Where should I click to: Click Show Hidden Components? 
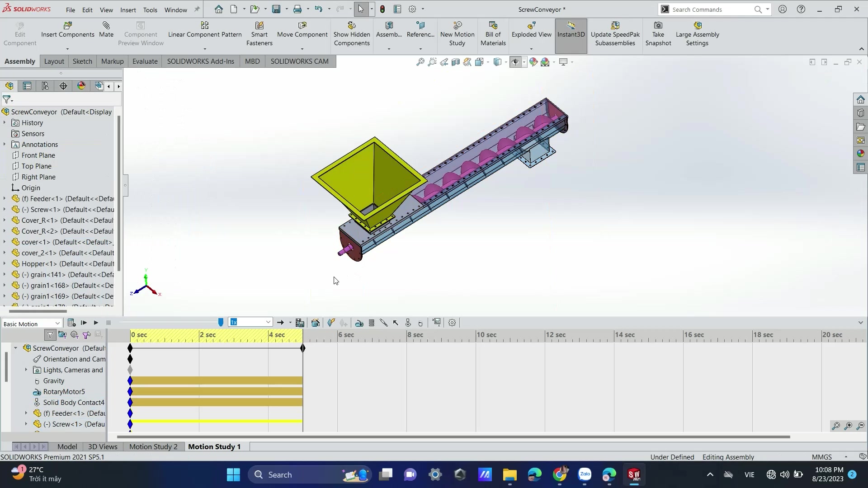(352, 34)
